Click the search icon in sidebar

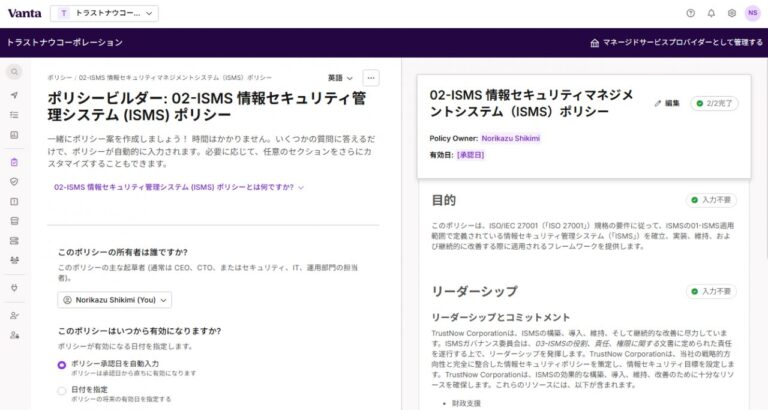[14, 72]
